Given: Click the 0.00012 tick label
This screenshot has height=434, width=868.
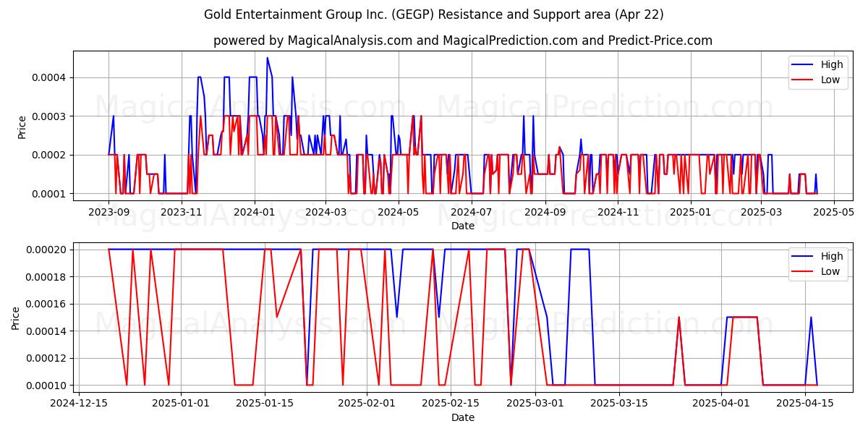Looking at the screenshot, I should [48, 358].
